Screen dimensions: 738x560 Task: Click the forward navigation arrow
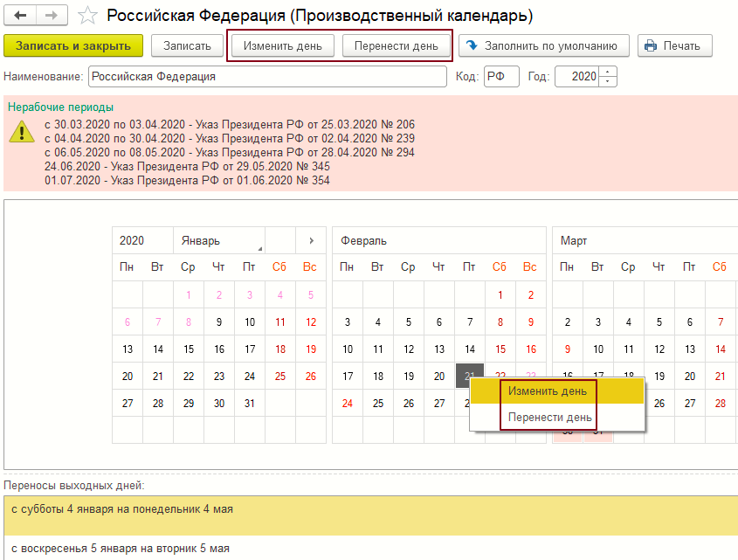click(52, 16)
